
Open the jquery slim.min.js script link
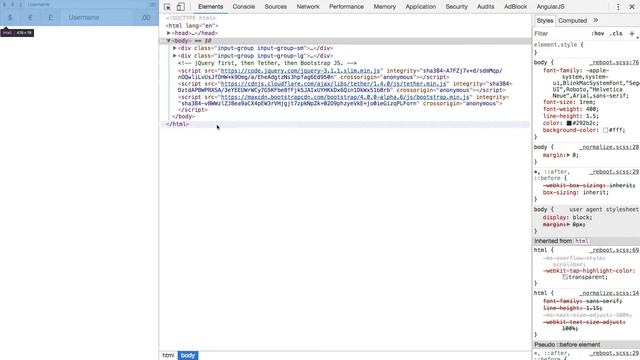click(x=300, y=71)
